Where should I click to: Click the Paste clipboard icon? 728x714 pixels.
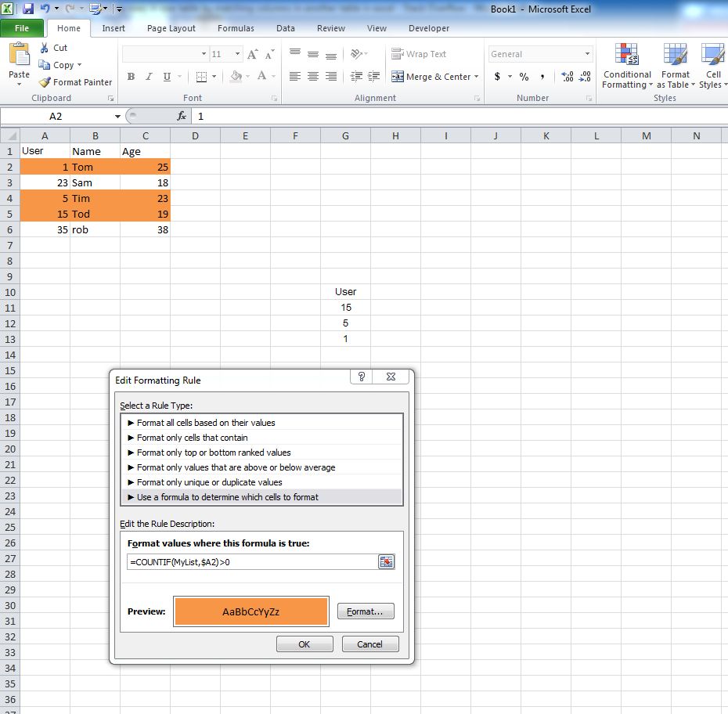click(x=19, y=54)
